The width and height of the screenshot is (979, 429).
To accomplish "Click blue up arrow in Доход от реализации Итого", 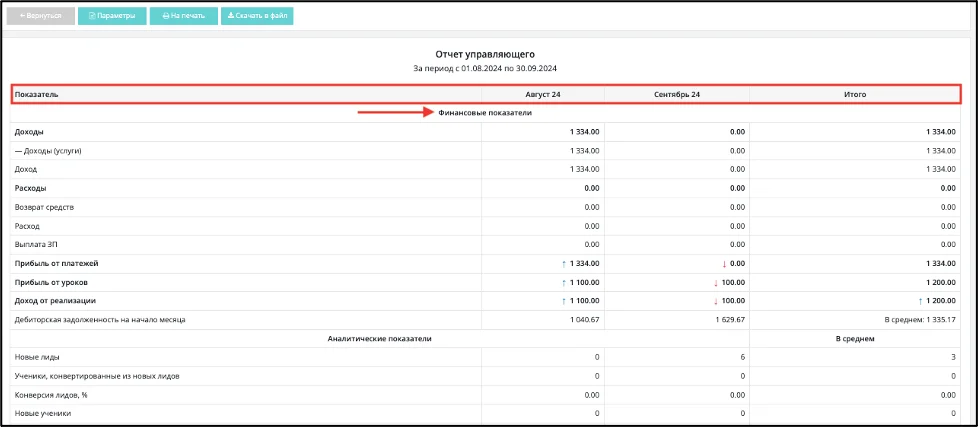I will click(921, 302).
